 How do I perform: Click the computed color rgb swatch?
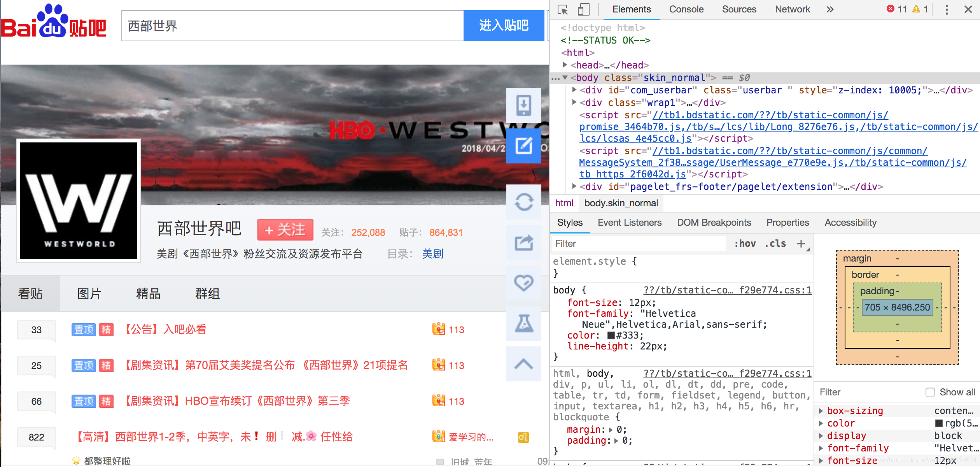pos(939,423)
